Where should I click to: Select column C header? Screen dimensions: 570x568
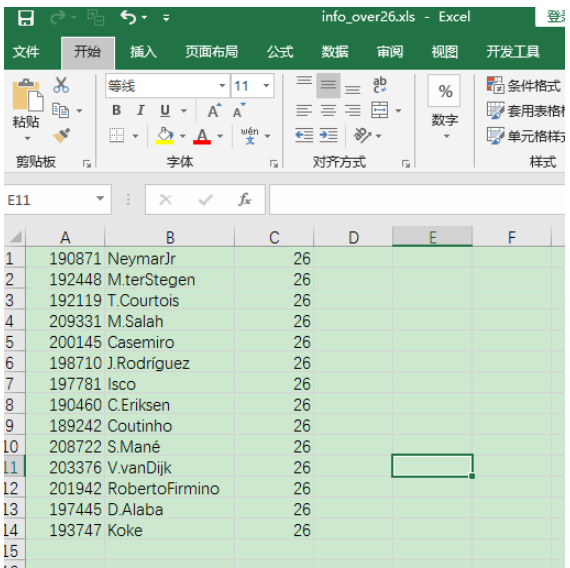click(274, 237)
